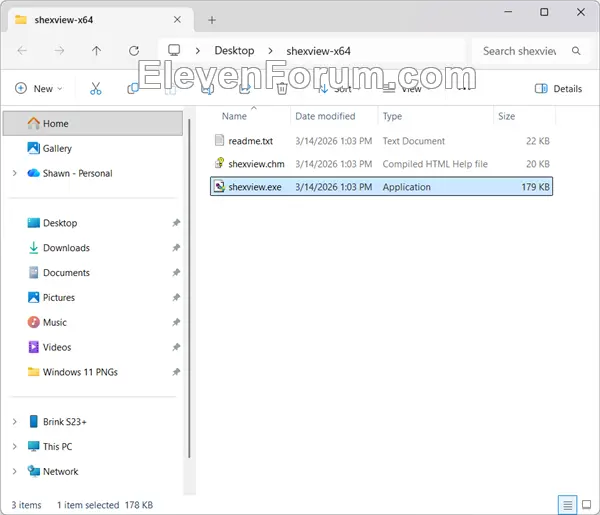Expand This PC tree node
The image size is (600, 515).
tap(15, 447)
